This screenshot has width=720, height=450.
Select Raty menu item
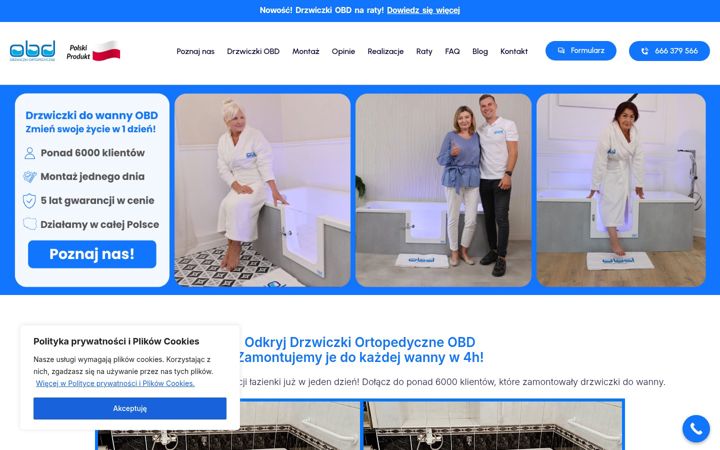click(424, 51)
